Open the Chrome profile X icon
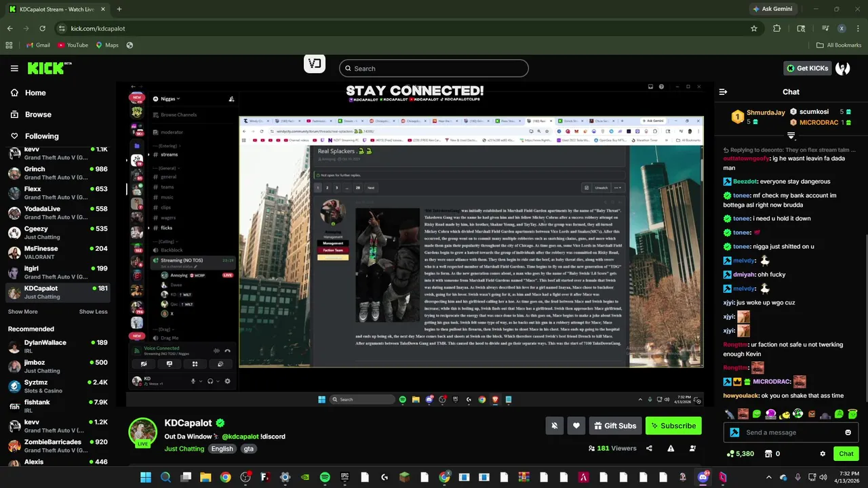868x488 pixels. 842,28
